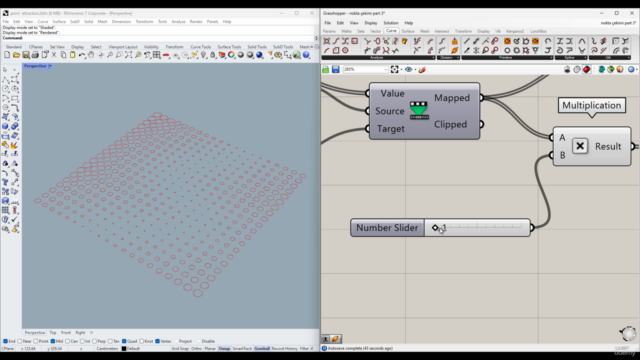Viewport: 640px width, 360px height.
Task: Click the Number Slider track
Action: [477, 228]
